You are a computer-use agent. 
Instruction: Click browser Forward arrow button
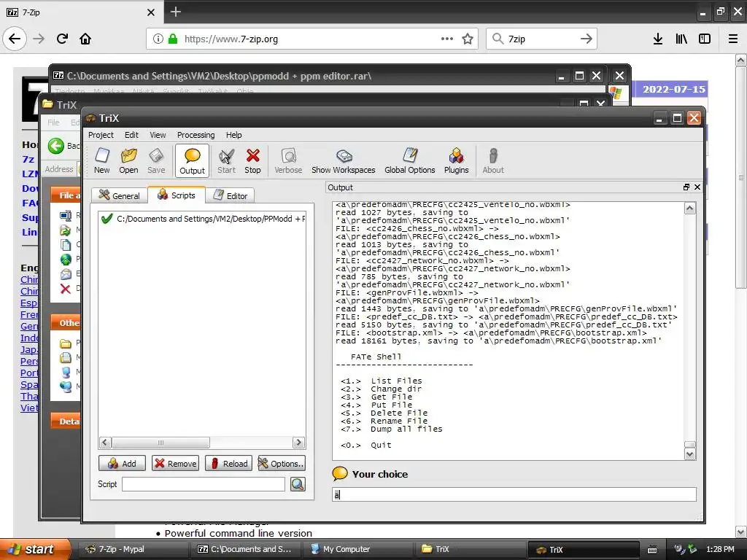(x=39, y=39)
